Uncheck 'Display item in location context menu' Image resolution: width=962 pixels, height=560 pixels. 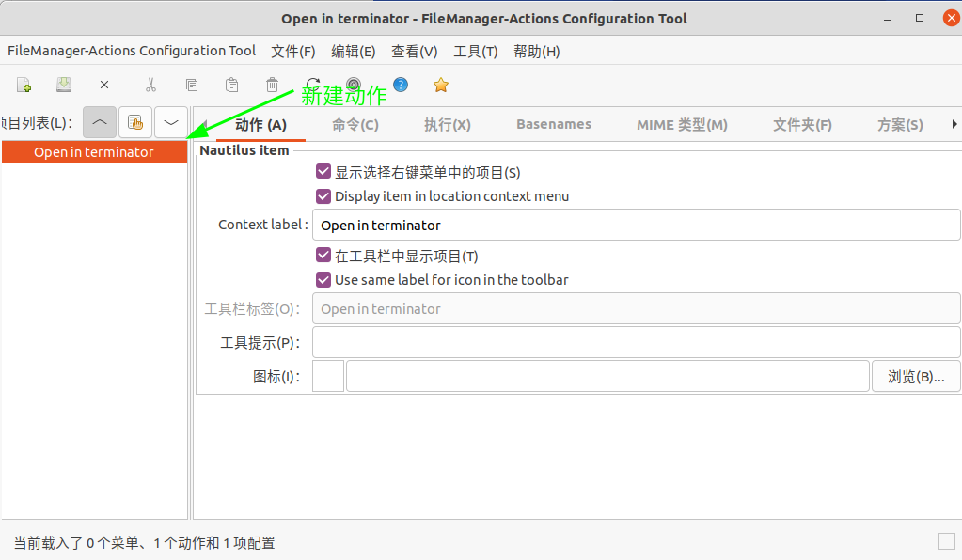point(323,196)
